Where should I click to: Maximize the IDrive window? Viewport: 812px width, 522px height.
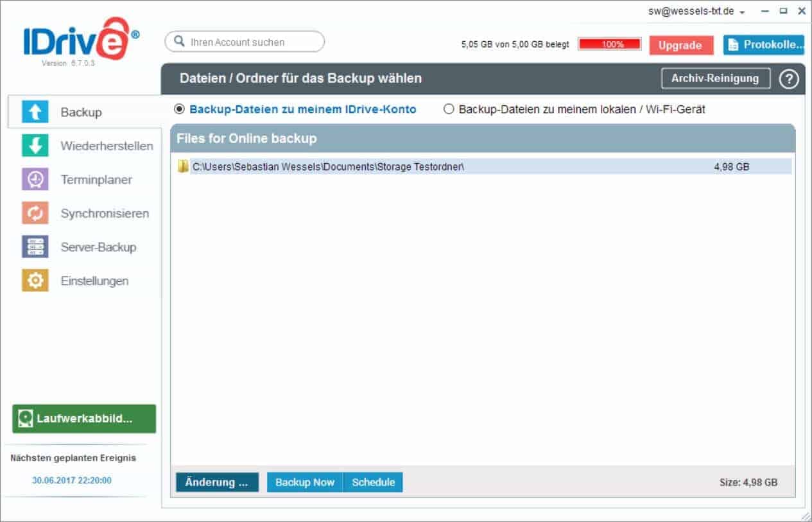pyautogui.click(x=782, y=12)
